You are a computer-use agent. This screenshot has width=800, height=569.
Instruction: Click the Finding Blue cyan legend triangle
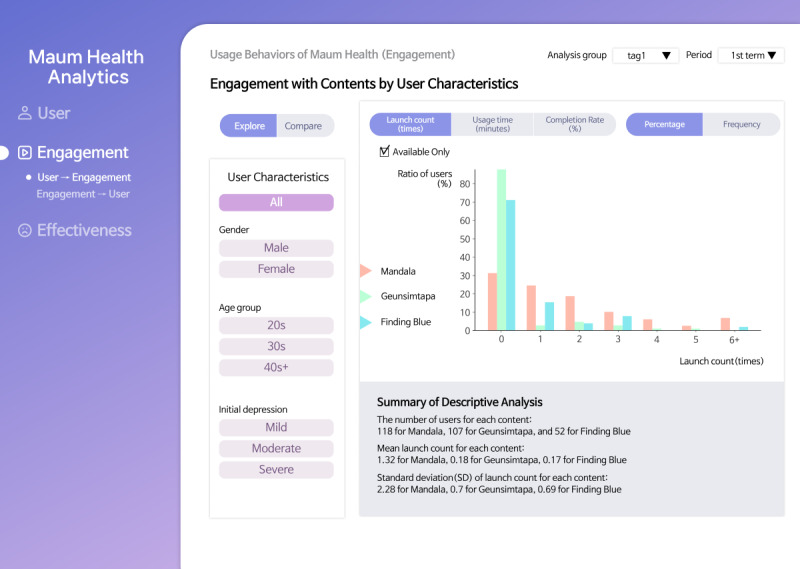tap(365, 322)
